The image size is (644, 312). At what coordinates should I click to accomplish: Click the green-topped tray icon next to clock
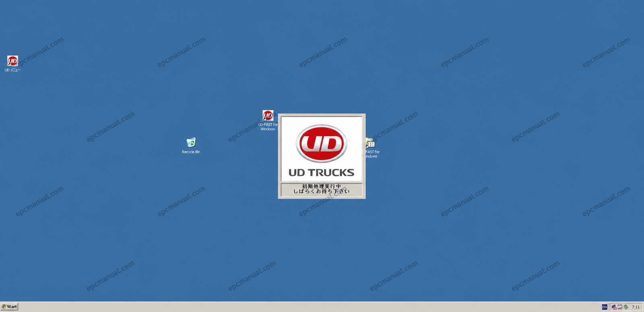[x=626, y=307]
